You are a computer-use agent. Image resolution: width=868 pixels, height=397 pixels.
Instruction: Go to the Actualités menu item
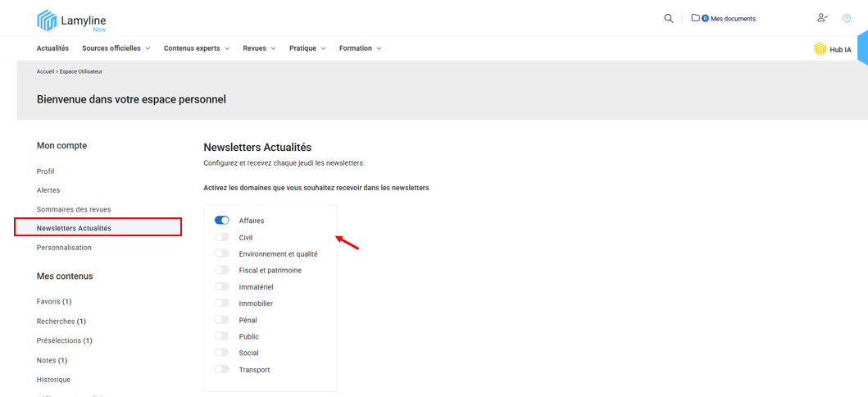point(52,48)
